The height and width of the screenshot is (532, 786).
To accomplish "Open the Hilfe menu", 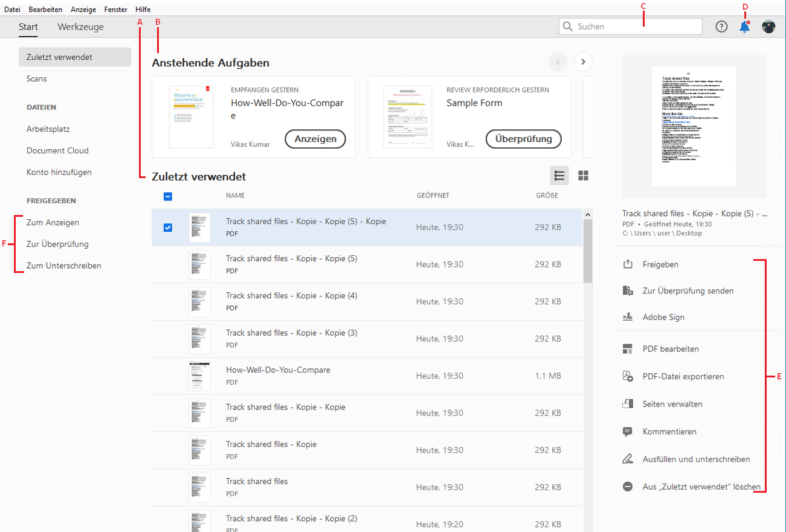I will point(143,10).
